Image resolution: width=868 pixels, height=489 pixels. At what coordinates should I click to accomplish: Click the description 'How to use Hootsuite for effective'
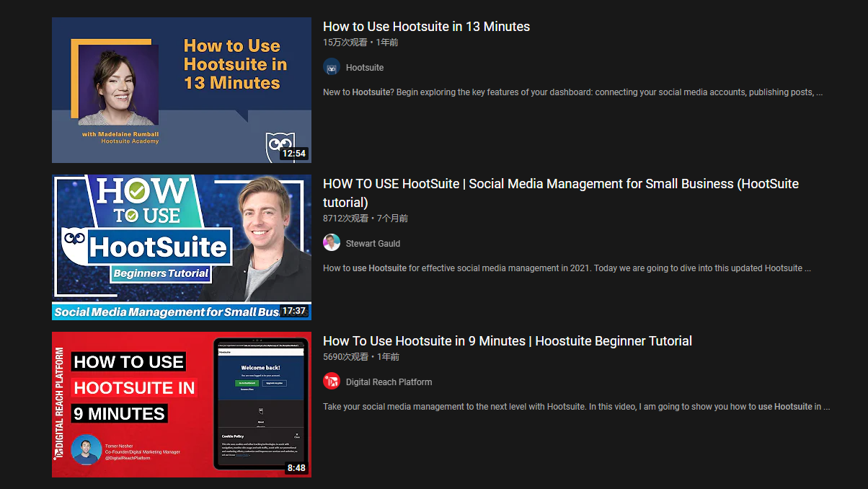pos(567,268)
